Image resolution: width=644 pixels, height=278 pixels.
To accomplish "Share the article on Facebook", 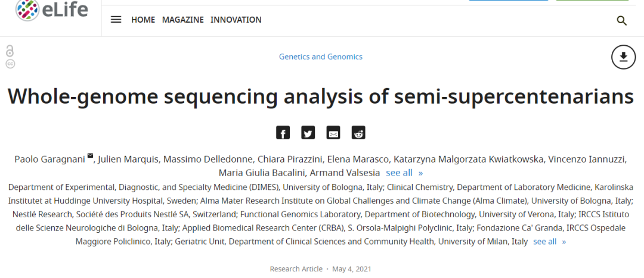I will [x=283, y=133].
